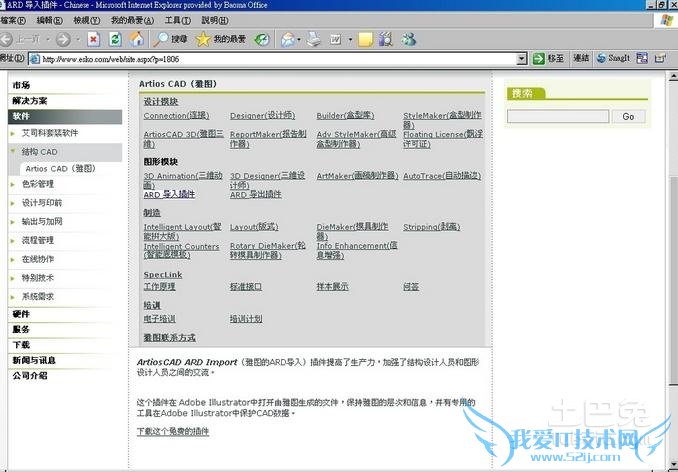Refresh the page with green arrows icon
This screenshot has height=472, width=678.
(x=115, y=40)
